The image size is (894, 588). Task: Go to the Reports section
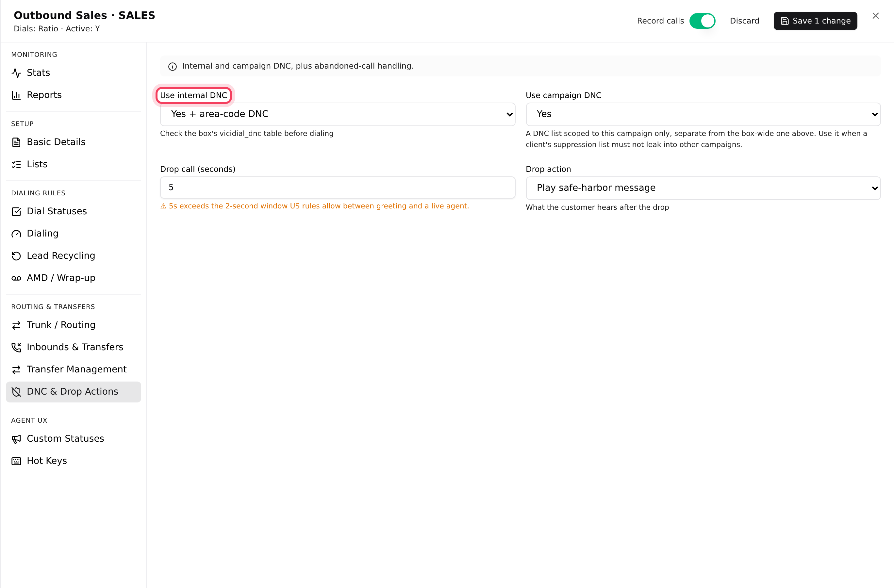pyautogui.click(x=73, y=95)
